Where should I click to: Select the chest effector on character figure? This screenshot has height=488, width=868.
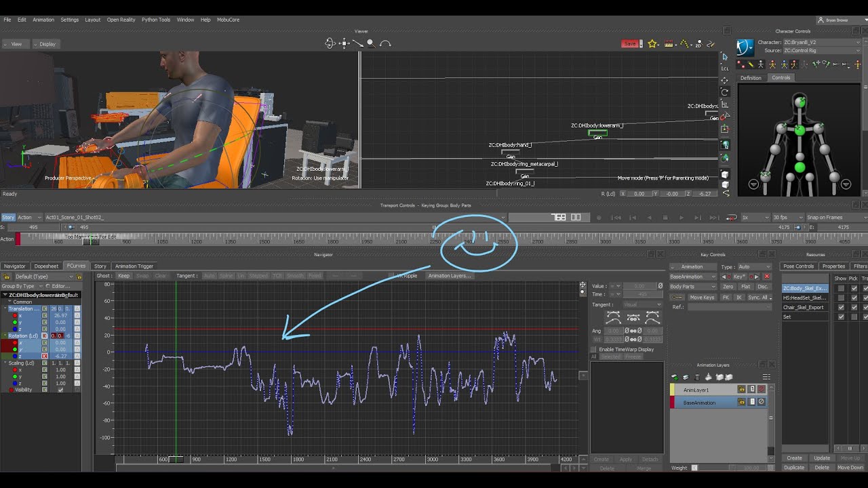coord(800,129)
